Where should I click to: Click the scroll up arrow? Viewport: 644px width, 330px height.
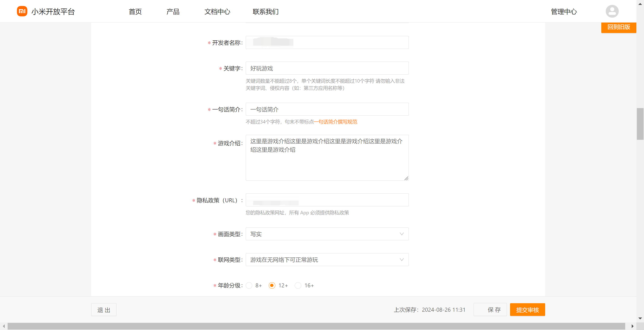pos(640,4)
